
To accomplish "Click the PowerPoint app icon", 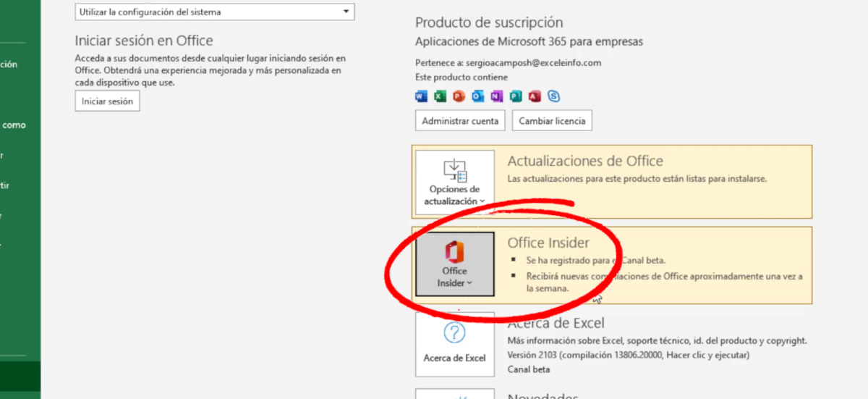I will (459, 96).
